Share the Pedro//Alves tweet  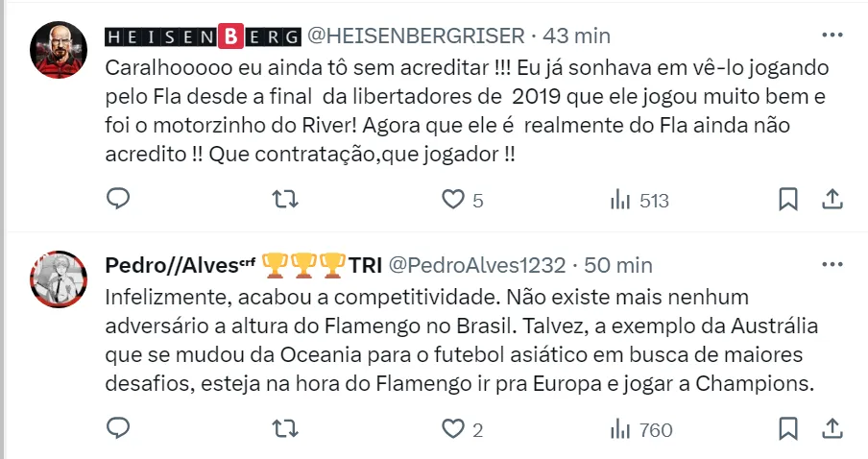point(832,428)
